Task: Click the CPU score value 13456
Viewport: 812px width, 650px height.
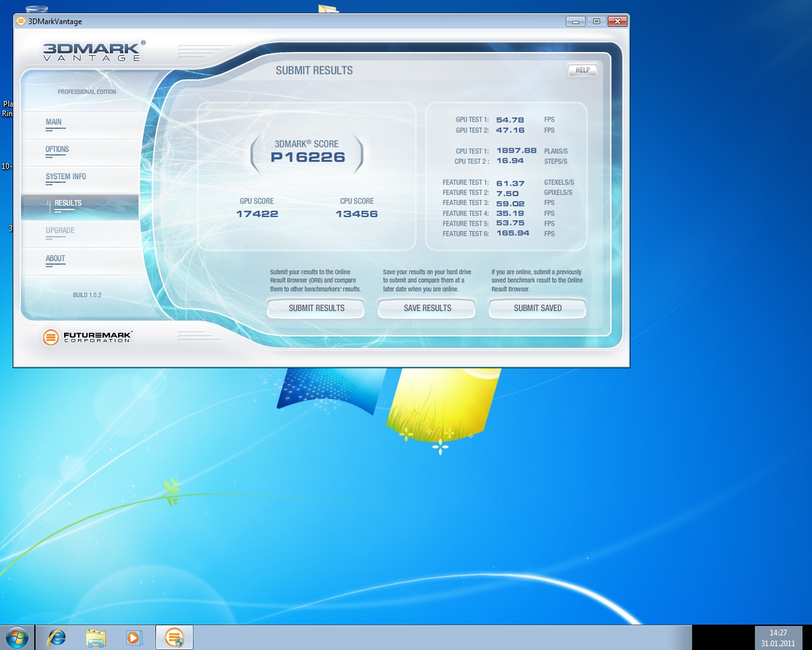Action: click(x=357, y=214)
